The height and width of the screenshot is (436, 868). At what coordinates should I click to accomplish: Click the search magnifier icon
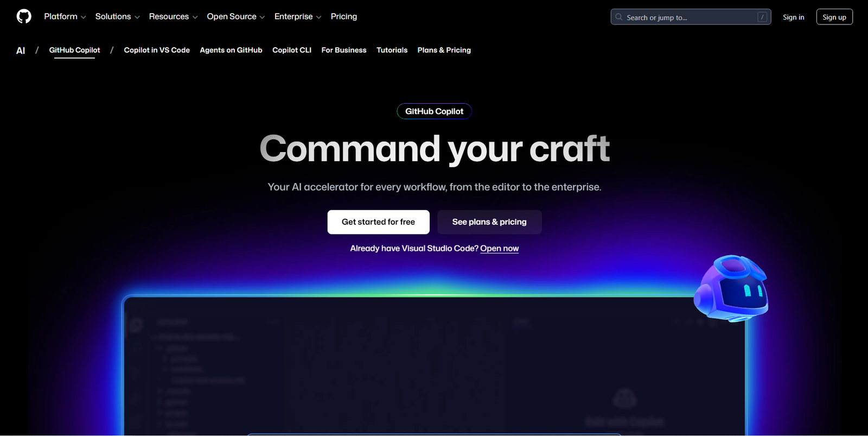click(619, 17)
